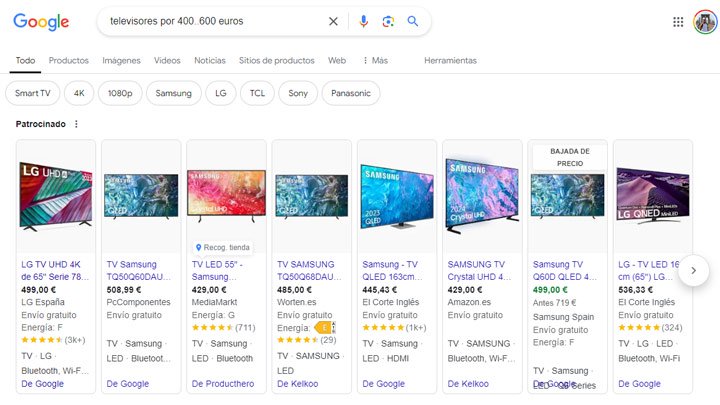Click MediaMarkt star rating (711)

[223, 327]
